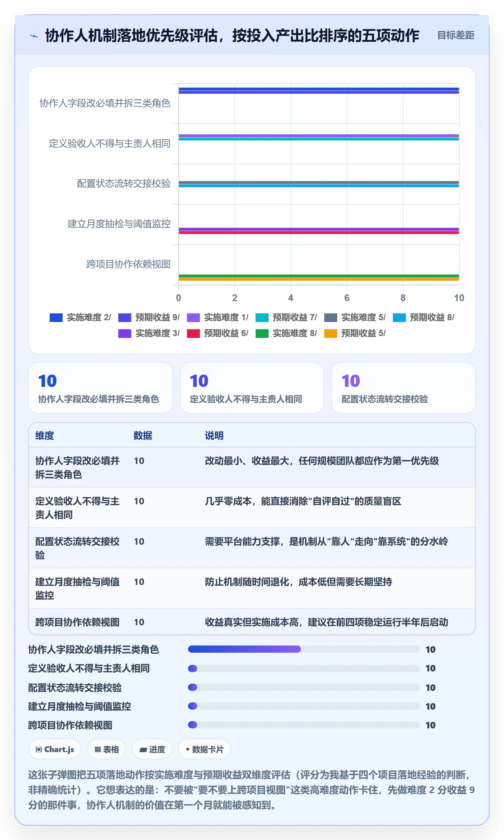504x840 pixels.
Task: Select the 数据卡片 chip
Action: pyautogui.click(x=204, y=750)
